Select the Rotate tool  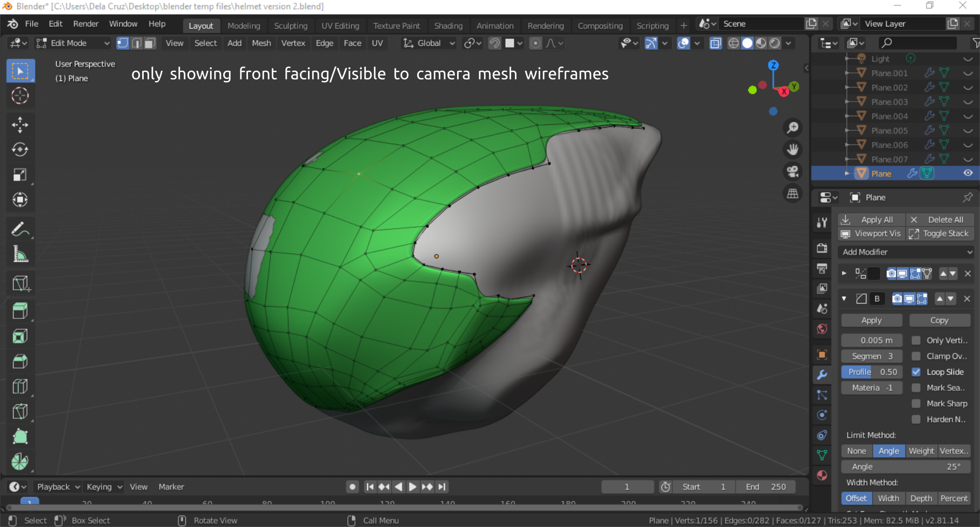click(x=20, y=150)
